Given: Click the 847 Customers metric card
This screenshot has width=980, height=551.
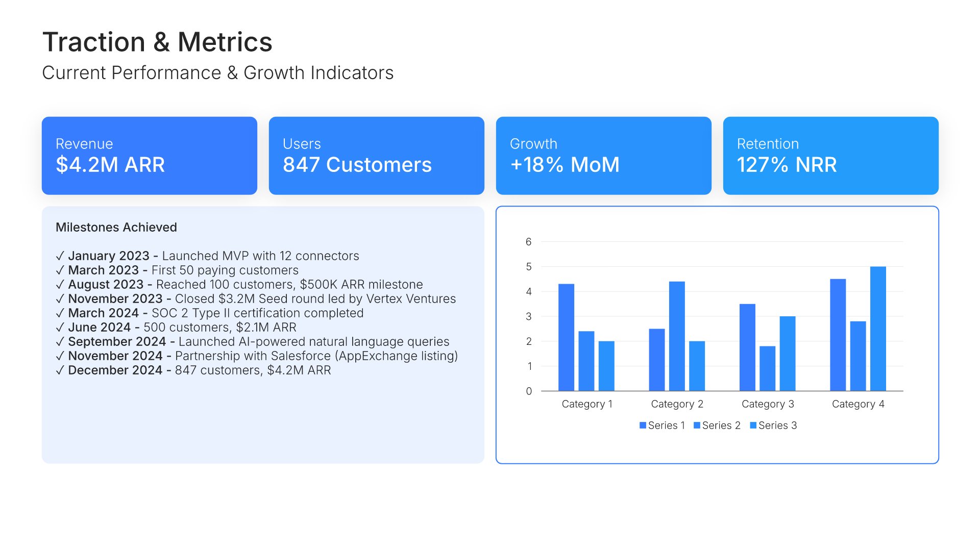Looking at the screenshot, I should pyautogui.click(x=376, y=156).
